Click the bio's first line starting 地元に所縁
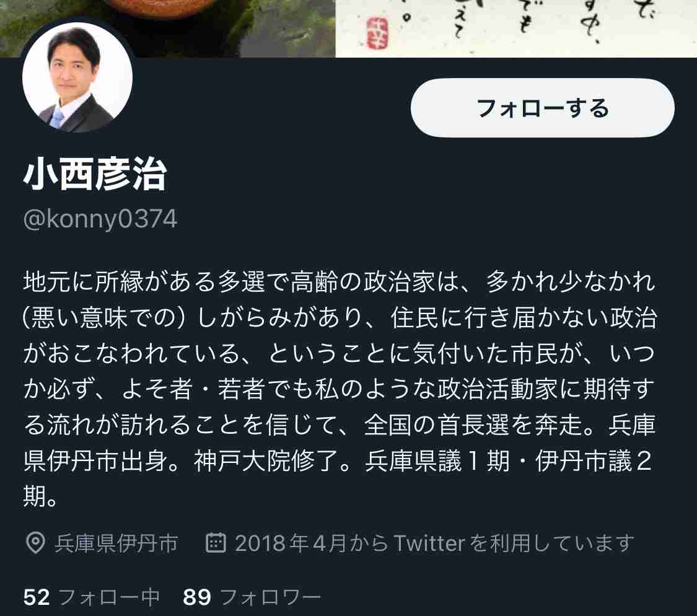697x616 pixels. click(x=339, y=281)
